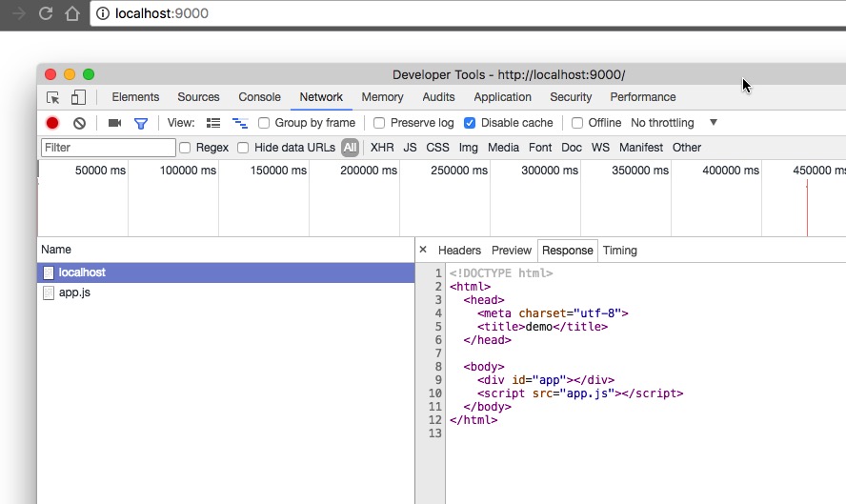
Task: Enable the Preserve log checkbox
Action: pyautogui.click(x=379, y=123)
